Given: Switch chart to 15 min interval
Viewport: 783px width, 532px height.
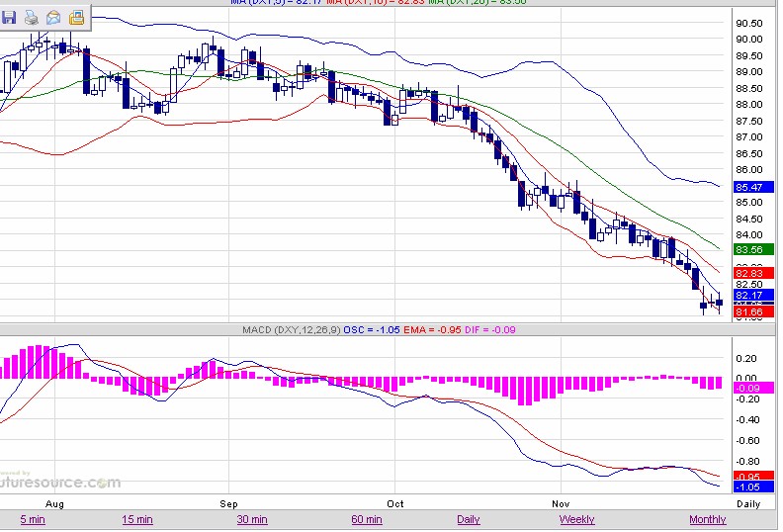Looking at the screenshot, I should [x=137, y=519].
